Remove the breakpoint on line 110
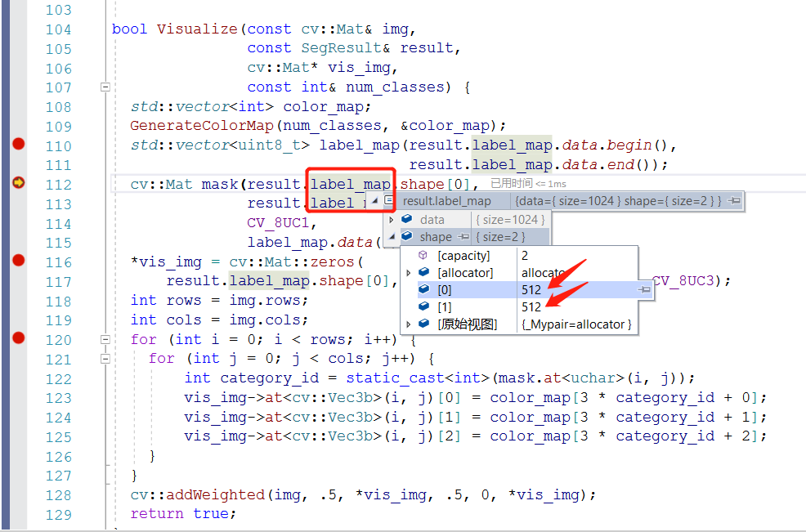806x532 pixels. tap(19, 144)
